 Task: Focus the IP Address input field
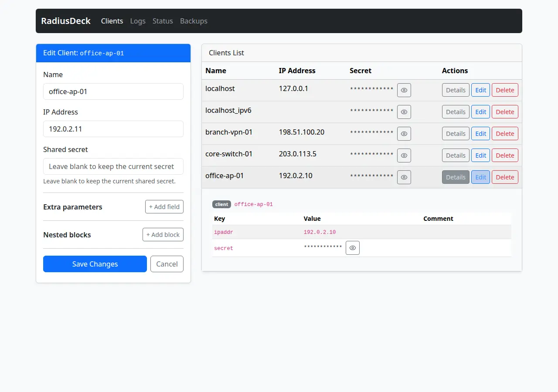coord(113,129)
